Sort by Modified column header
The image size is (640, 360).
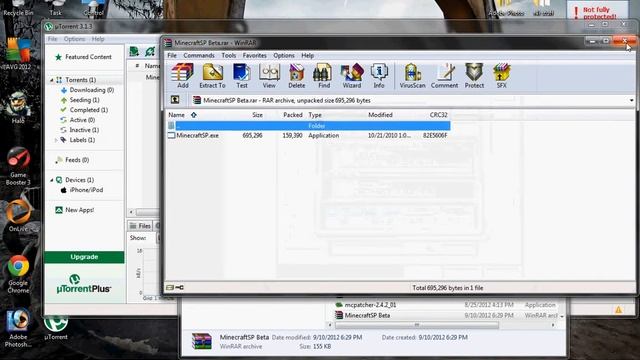point(380,115)
